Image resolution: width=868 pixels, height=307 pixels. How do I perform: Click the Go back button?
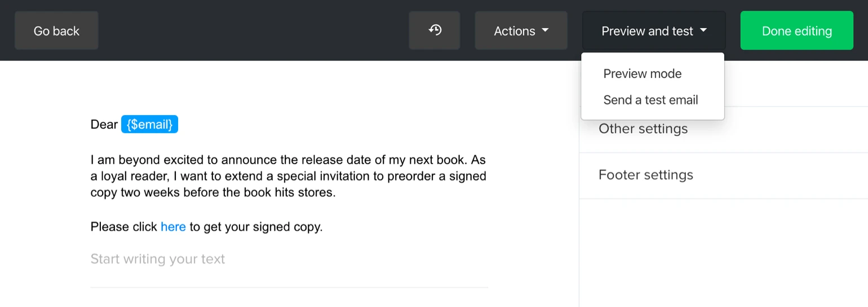pyautogui.click(x=56, y=30)
